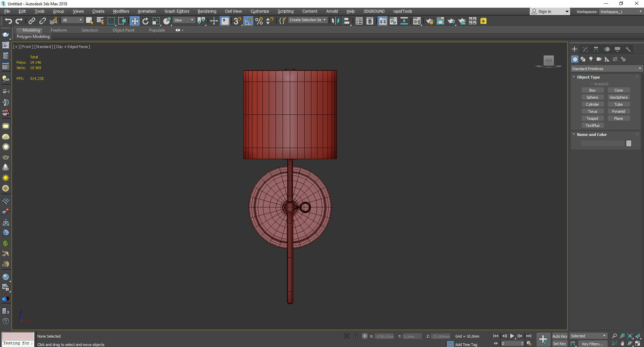The width and height of the screenshot is (644, 347).
Task: Select the Lights category bulb icon
Action: click(591, 59)
